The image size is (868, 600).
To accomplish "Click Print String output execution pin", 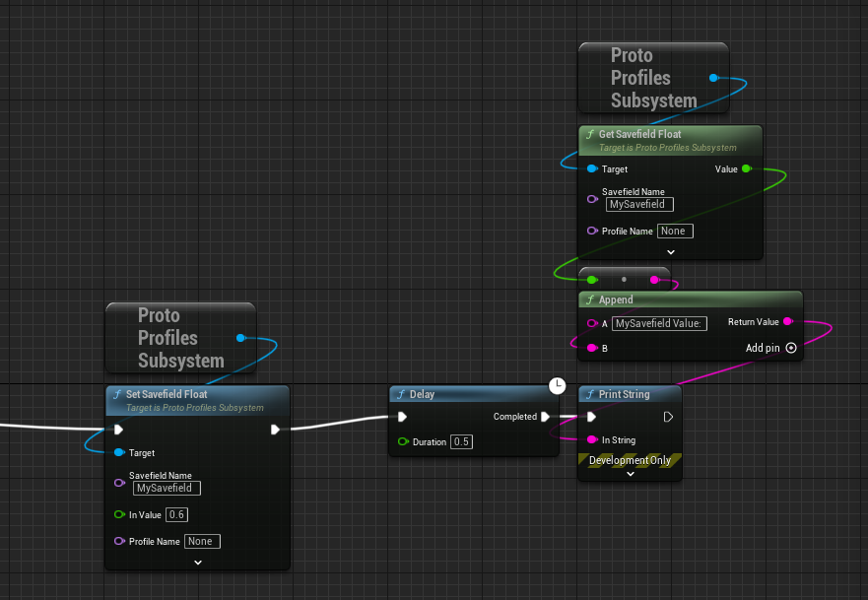I will tap(668, 417).
